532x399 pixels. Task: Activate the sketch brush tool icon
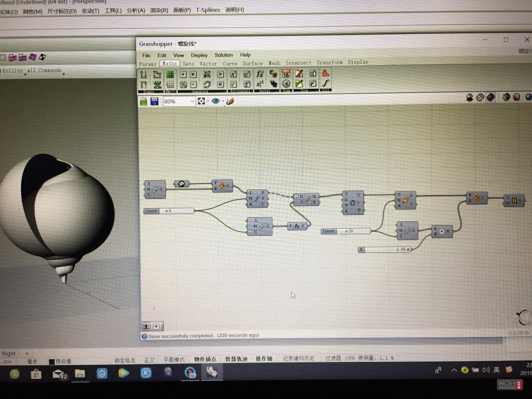[x=230, y=101]
